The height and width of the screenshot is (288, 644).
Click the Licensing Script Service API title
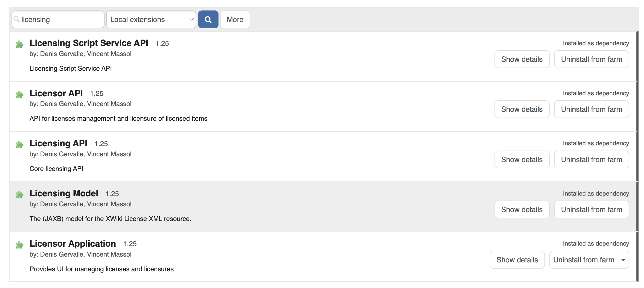click(89, 43)
